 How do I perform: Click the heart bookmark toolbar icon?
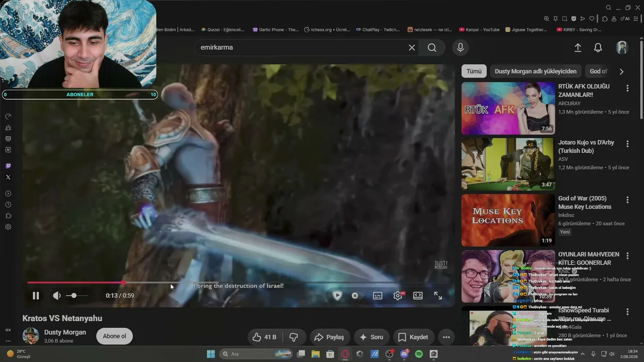pyautogui.click(x=592, y=19)
